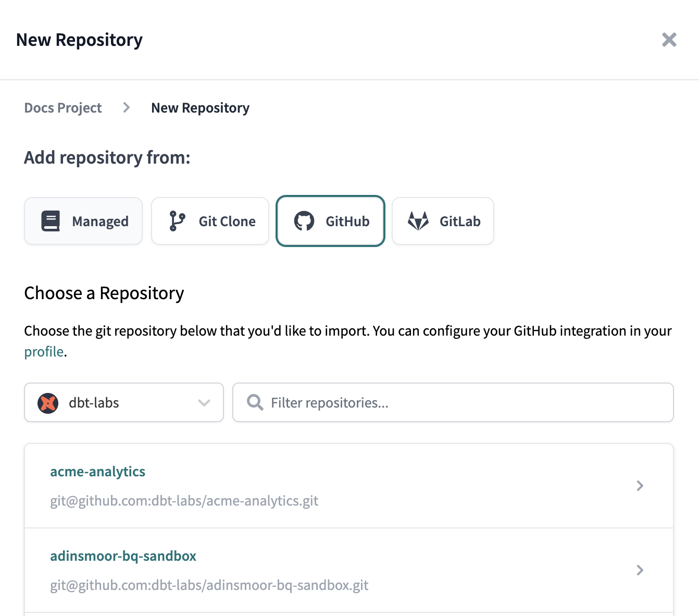Click the acme-analytics git URL text
Viewport: 699px width, 616px height.
point(184,501)
